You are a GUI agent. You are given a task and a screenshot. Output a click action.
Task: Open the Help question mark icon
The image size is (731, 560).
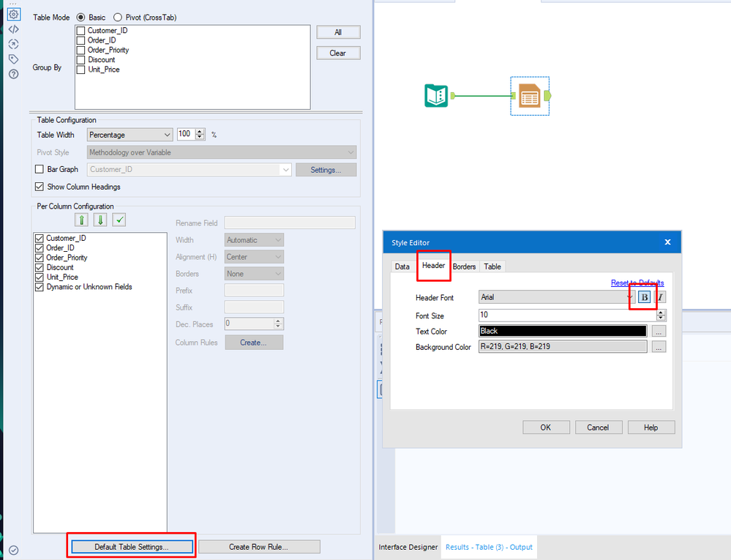(x=13, y=74)
